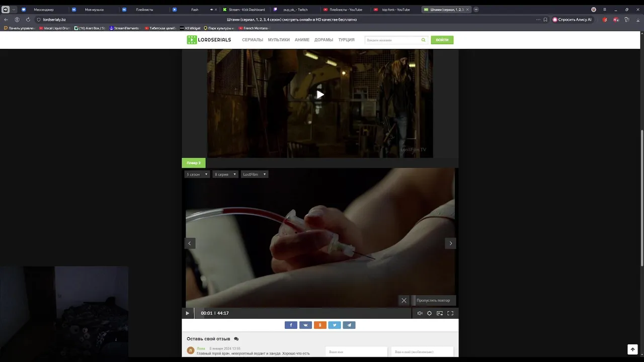The image size is (644, 362).
Task: Share on Telegram button
Action: (x=349, y=325)
